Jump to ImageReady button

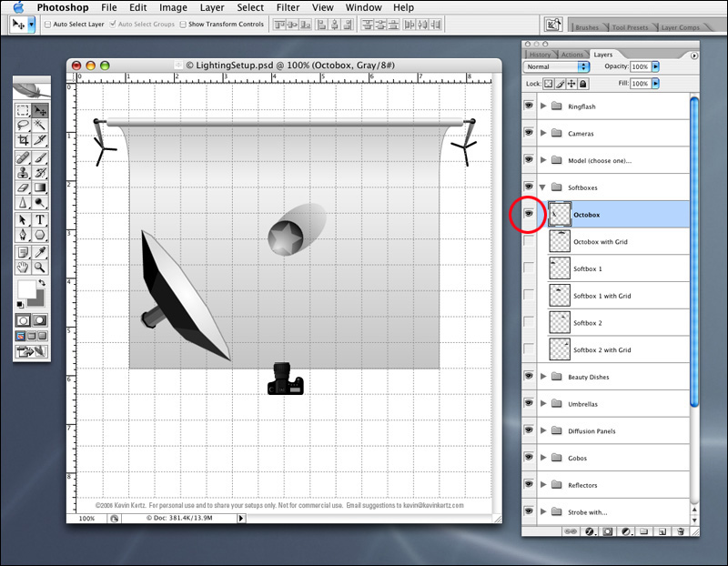click(x=32, y=351)
